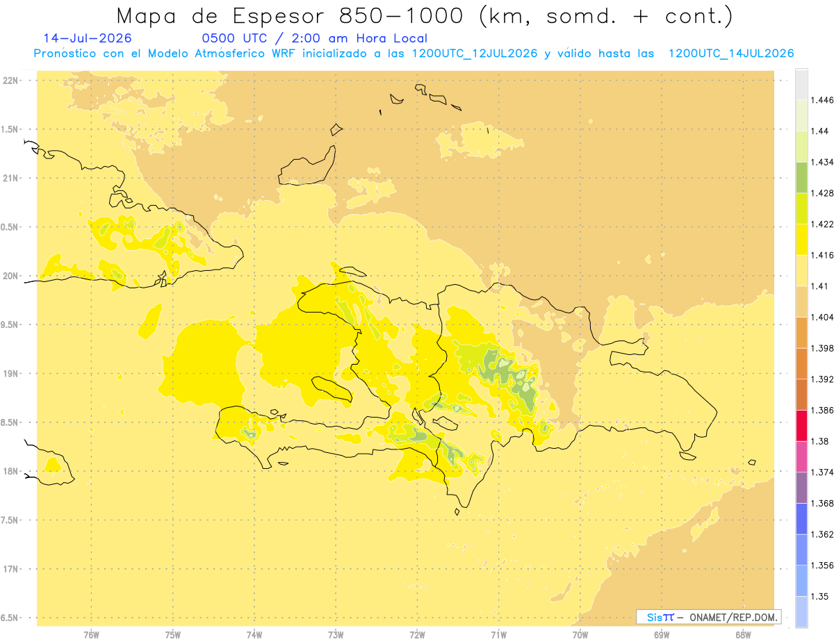Pick the light gray swatch above 1.446
Screen dimensions: 834x644
pos(801,84)
